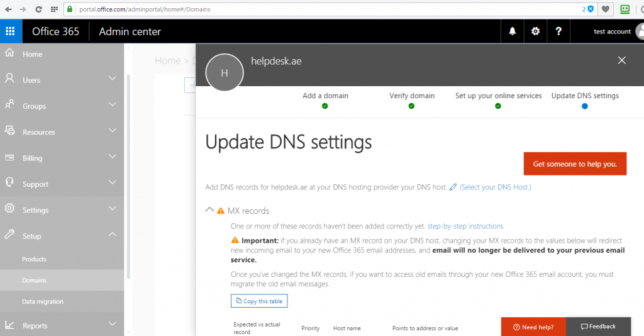644x336 pixels.
Task: Click Select your DNS Host link
Action: coord(496,187)
